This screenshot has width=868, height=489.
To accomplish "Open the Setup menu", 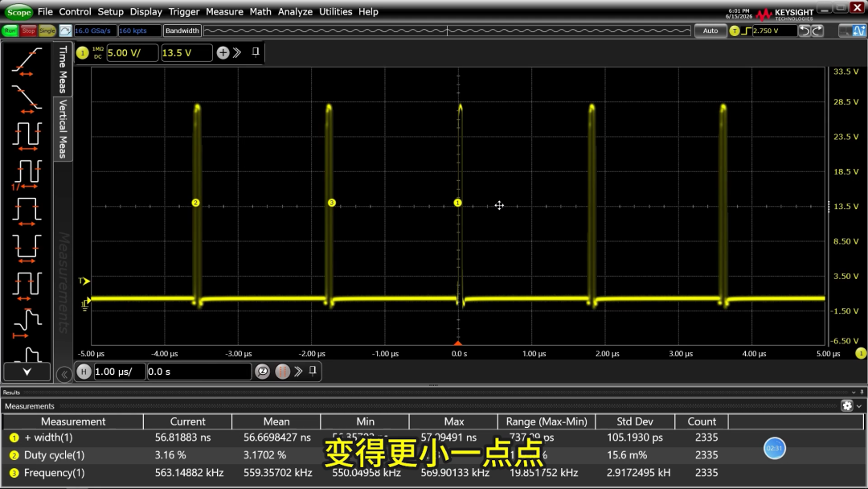I will (x=110, y=11).
